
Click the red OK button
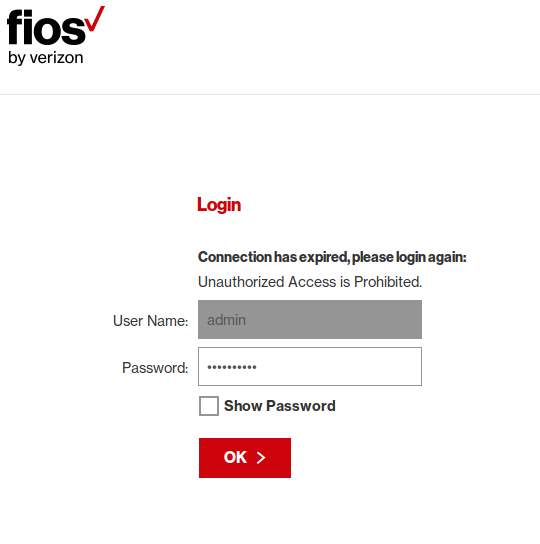pyautogui.click(x=245, y=458)
